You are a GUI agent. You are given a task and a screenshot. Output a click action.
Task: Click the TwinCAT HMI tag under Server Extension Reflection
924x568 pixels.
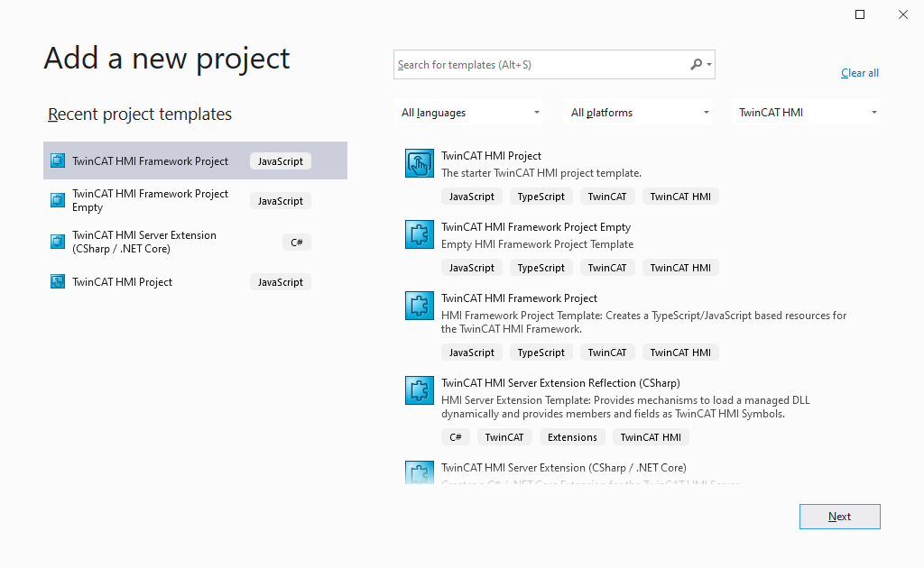[x=651, y=437]
